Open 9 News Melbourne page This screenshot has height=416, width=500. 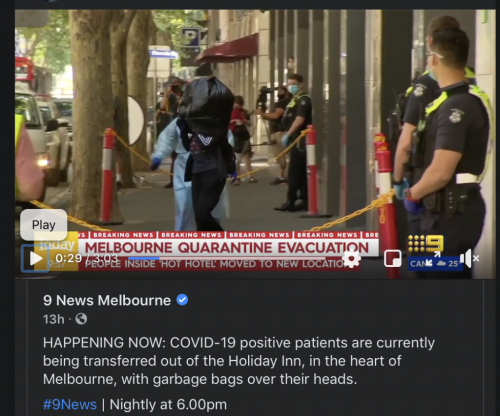tap(107, 300)
